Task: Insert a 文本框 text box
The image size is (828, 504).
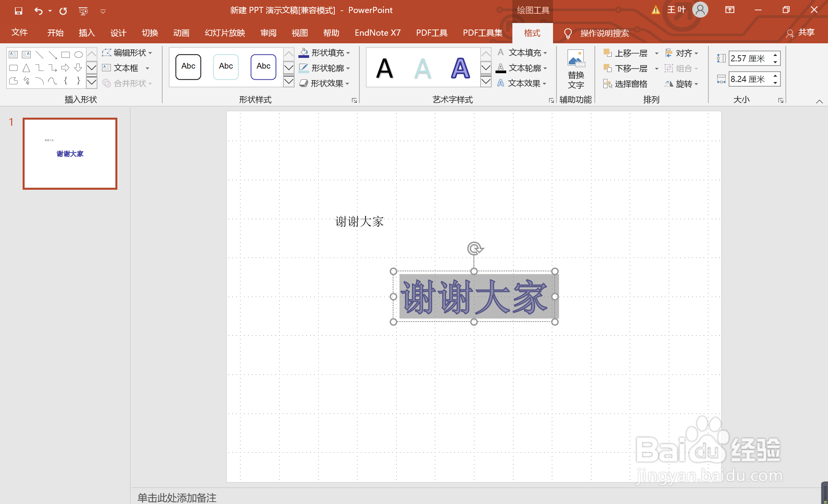Action: 125,68
